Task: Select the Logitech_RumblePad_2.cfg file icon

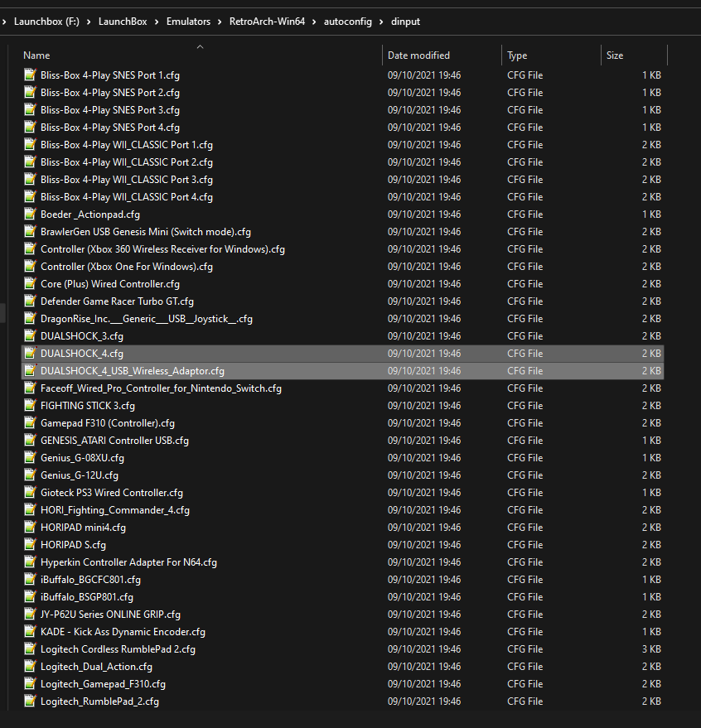Action: 30,701
